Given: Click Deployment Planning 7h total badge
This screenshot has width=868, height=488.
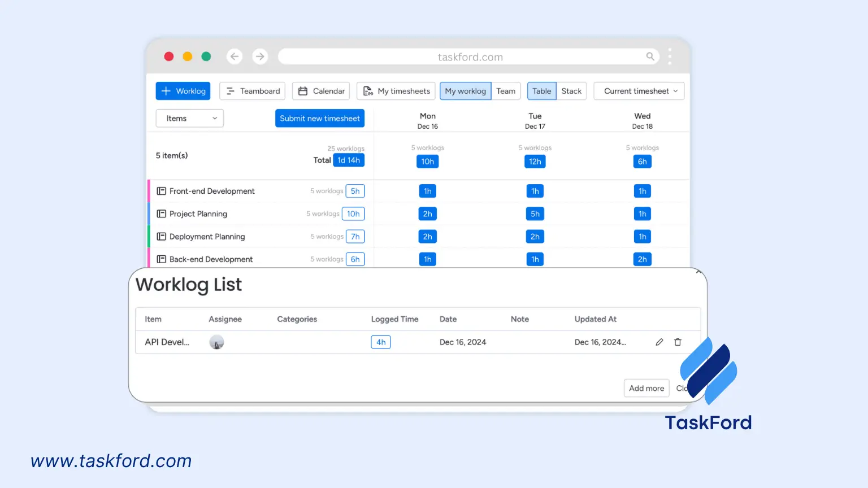Looking at the screenshot, I should (x=355, y=236).
